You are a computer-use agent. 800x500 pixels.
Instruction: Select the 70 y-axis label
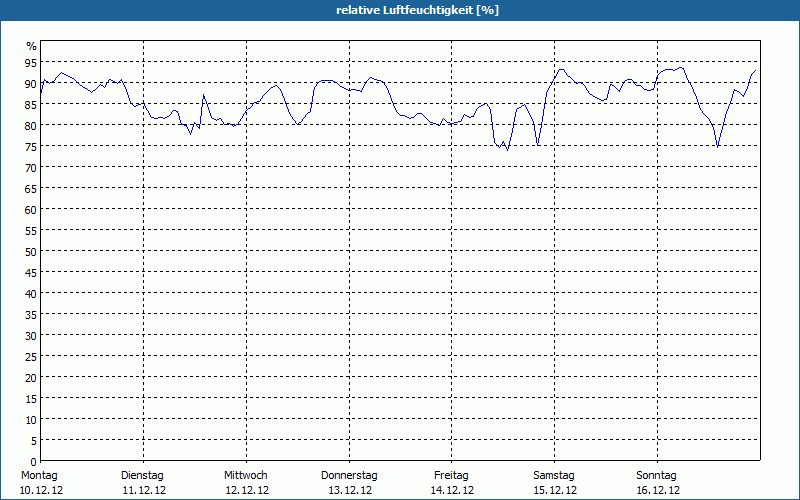coord(31,167)
